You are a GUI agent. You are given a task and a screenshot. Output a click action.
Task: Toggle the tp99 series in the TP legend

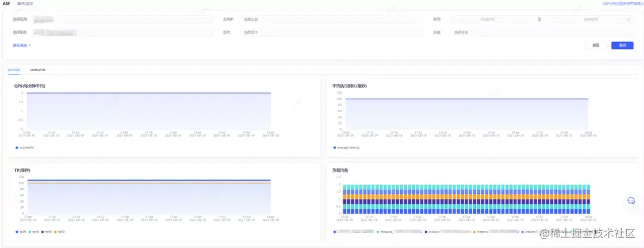click(21, 232)
